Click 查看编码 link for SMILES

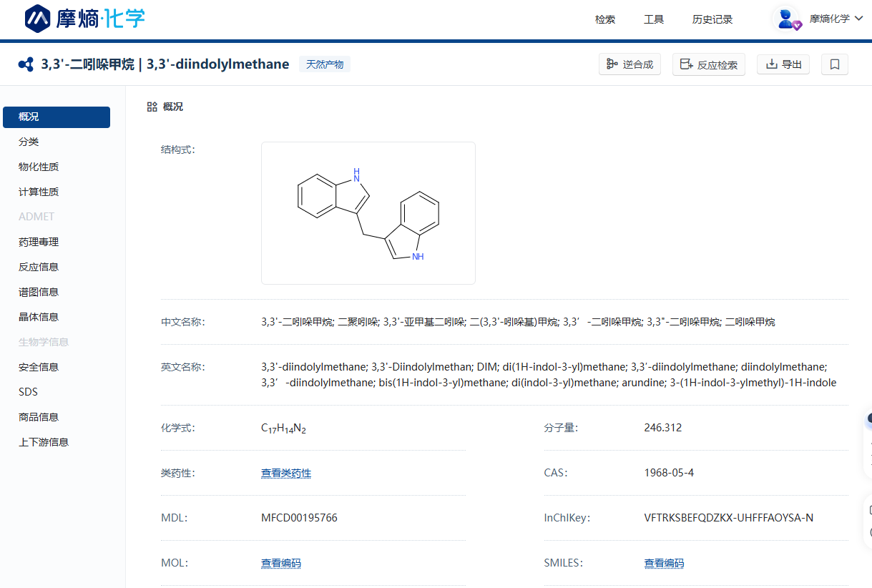point(664,563)
